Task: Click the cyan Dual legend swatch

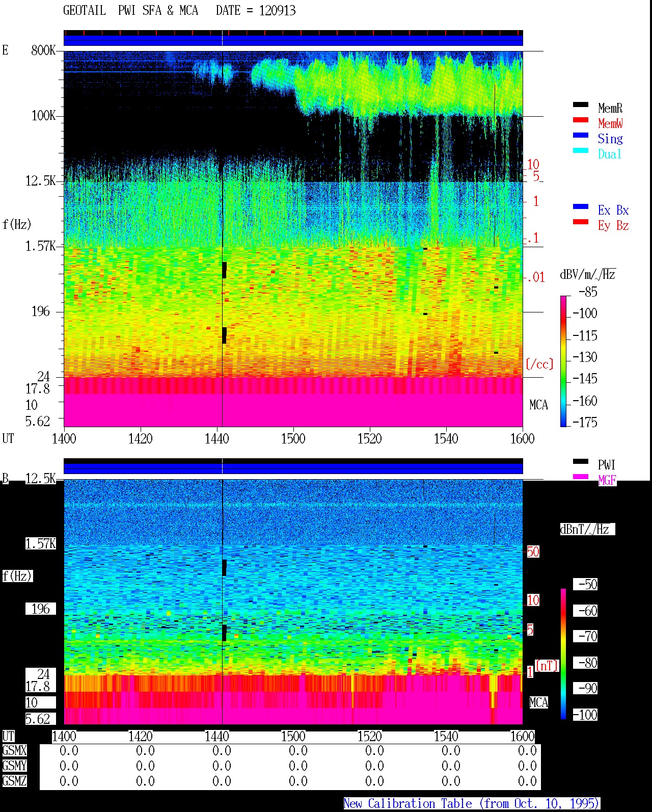Action: click(x=580, y=150)
